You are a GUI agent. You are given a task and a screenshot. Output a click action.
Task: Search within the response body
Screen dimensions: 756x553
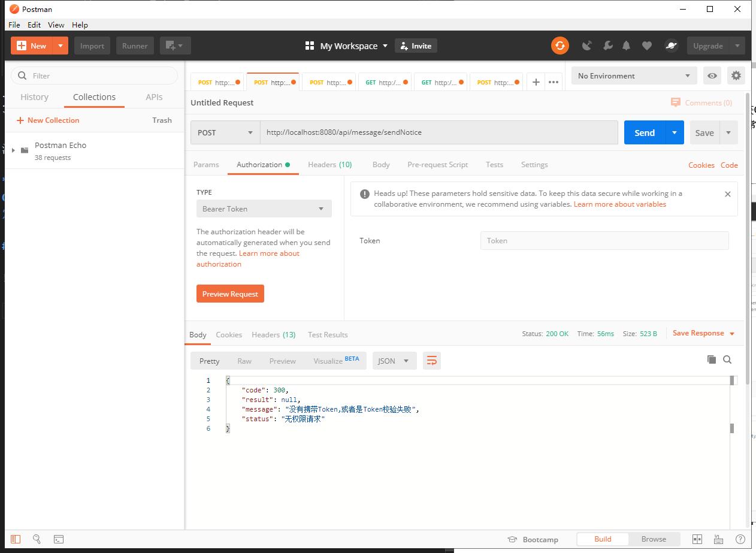(x=727, y=359)
